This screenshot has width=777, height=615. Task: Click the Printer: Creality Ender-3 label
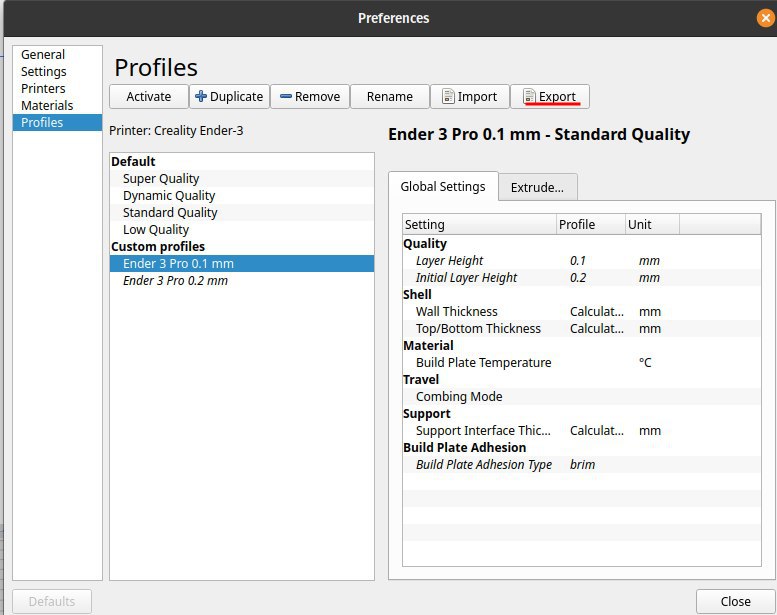176,130
